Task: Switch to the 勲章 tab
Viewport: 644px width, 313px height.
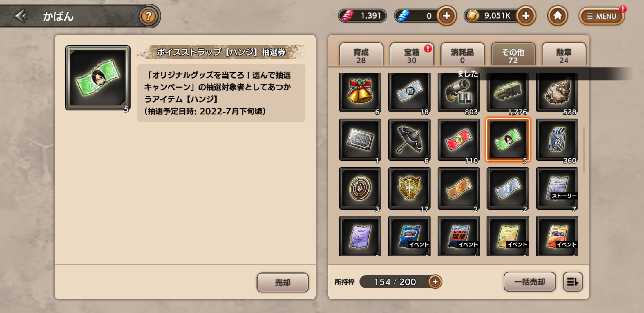Action: [x=564, y=55]
